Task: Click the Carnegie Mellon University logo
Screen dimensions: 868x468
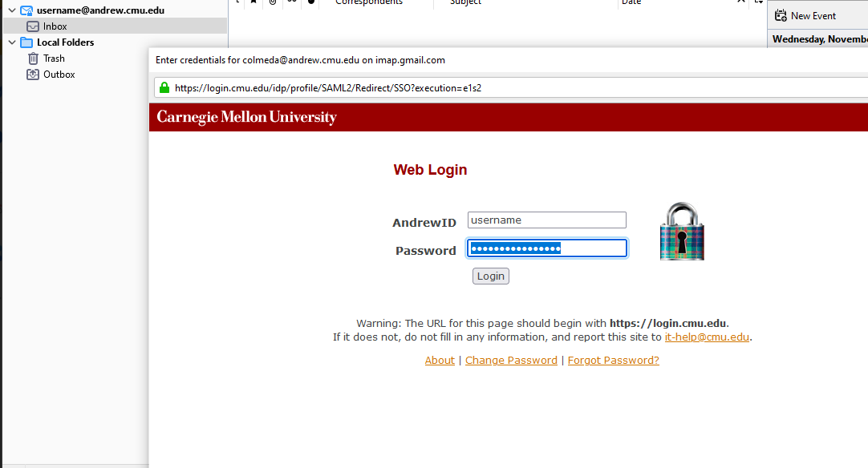Action: (246, 117)
